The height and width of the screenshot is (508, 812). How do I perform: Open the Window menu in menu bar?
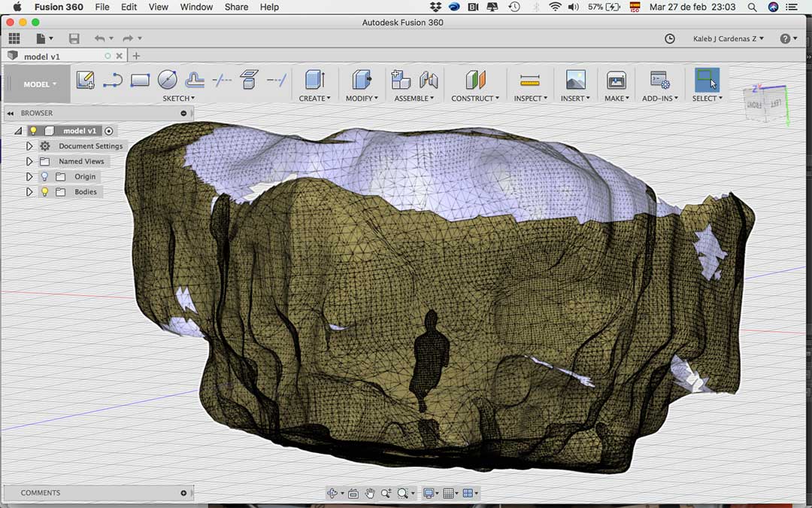pos(196,7)
